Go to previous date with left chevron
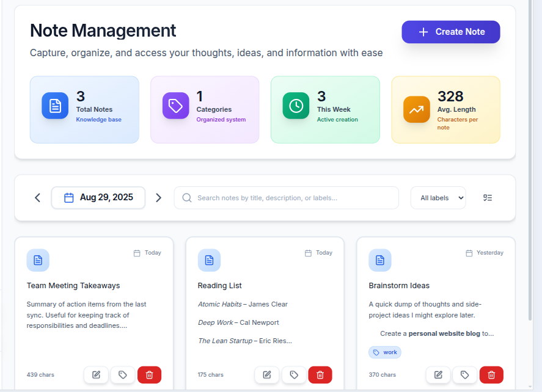This screenshot has width=542, height=392. 38,198
